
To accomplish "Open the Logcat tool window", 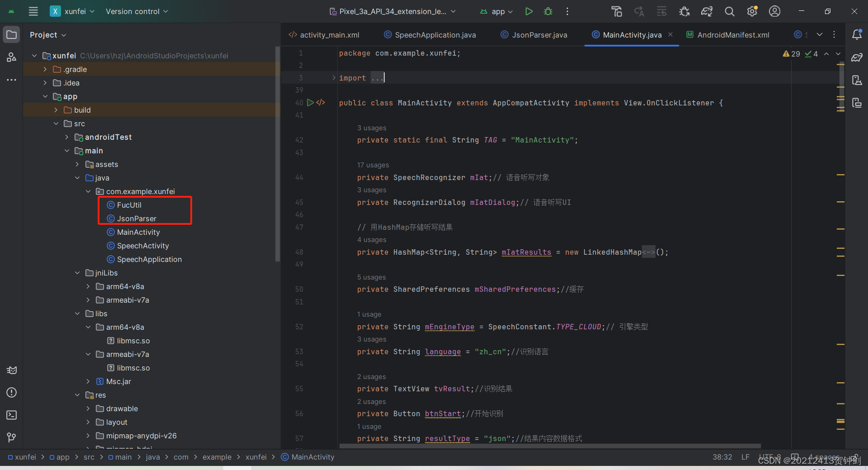I will pos(12,370).
